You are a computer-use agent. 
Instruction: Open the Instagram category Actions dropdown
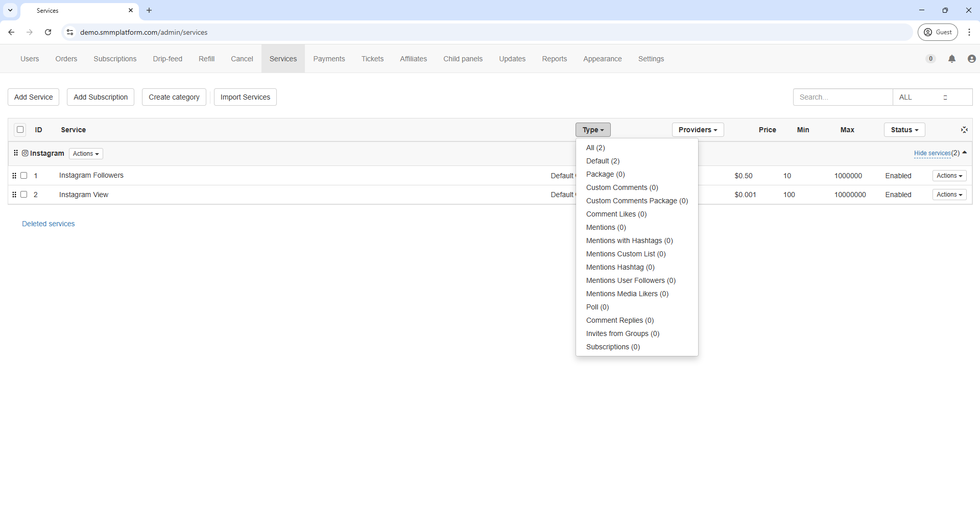(86, 154)
